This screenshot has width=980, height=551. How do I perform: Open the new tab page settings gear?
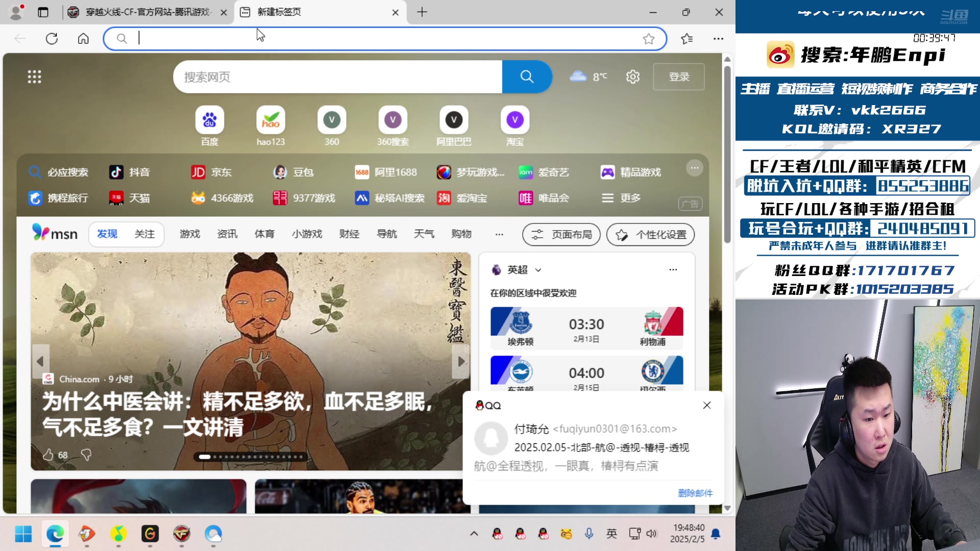(x=633, y=77)
